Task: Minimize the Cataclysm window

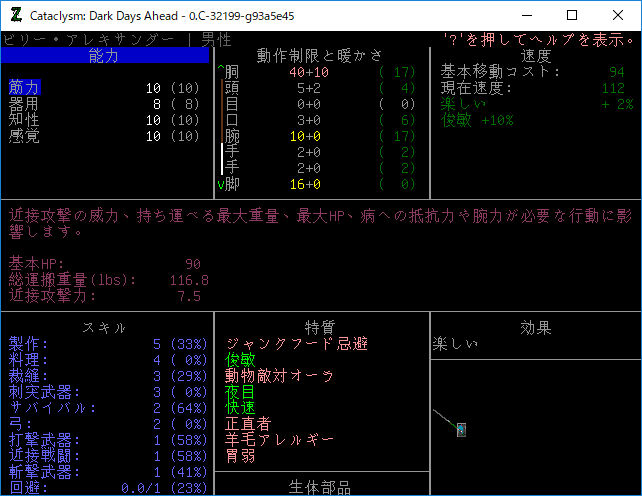Action: 526,16
